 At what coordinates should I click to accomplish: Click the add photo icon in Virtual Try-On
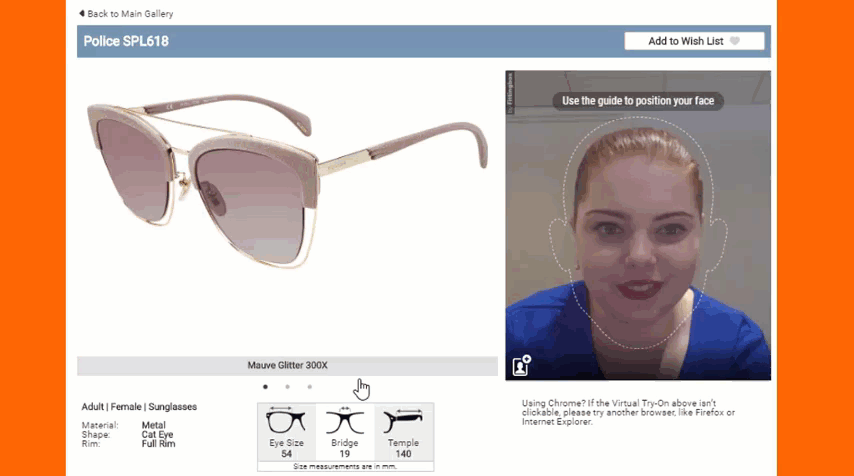(521, 365)
